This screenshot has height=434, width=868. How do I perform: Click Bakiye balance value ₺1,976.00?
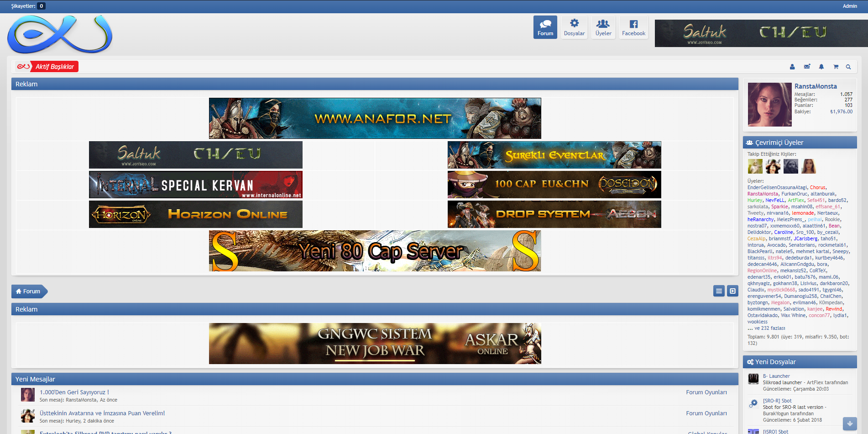841,111
